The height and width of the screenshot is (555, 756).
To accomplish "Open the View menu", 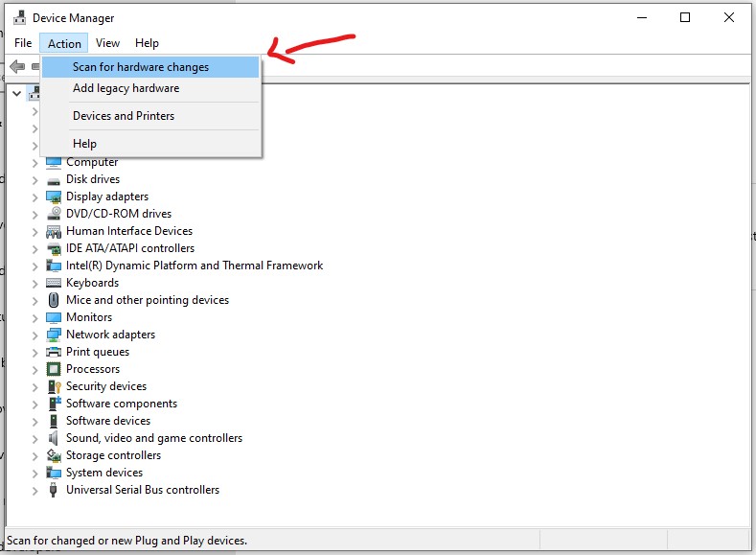I will point(107,43).
